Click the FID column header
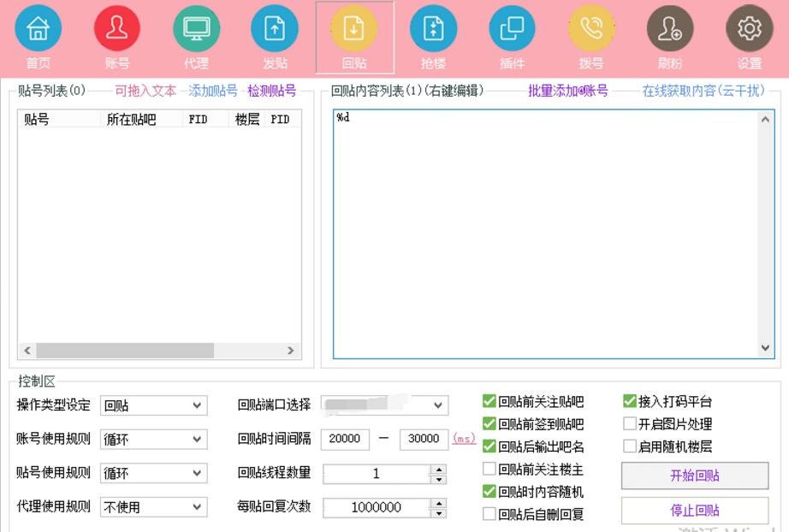The width and height of the screenshot is (789, 532). (205, 119)
